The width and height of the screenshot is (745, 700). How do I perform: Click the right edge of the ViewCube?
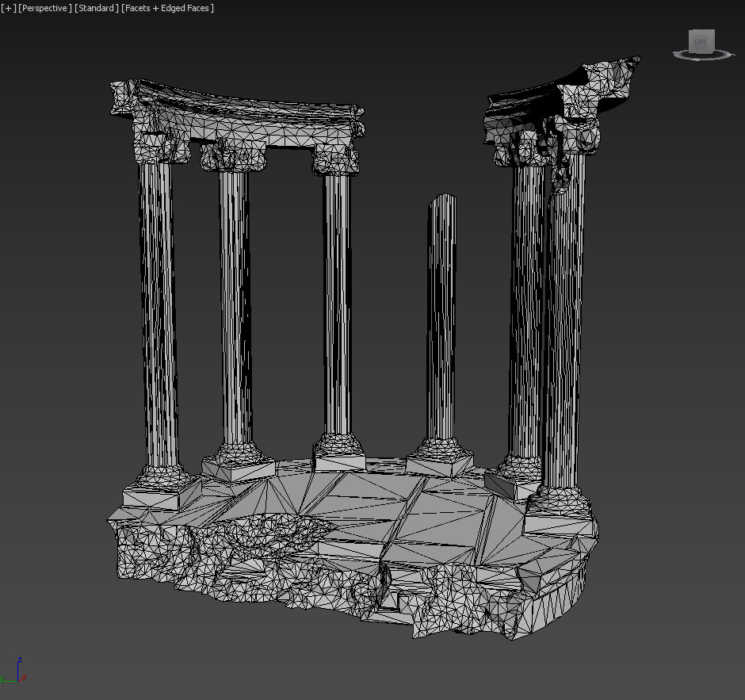pyautogui.click(x=713, y=41)
